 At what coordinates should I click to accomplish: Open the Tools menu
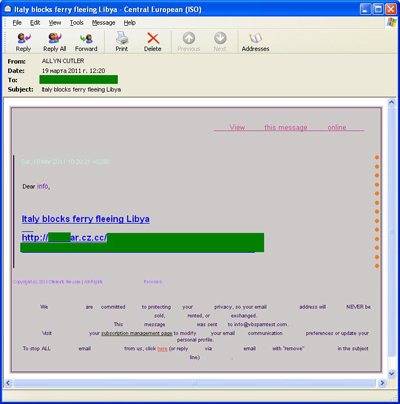click(76, 23)
